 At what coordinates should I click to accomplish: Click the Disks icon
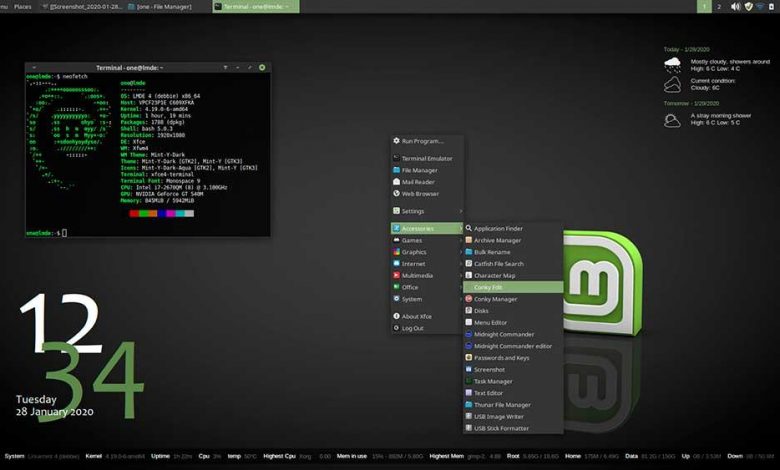tap(469, 310)
